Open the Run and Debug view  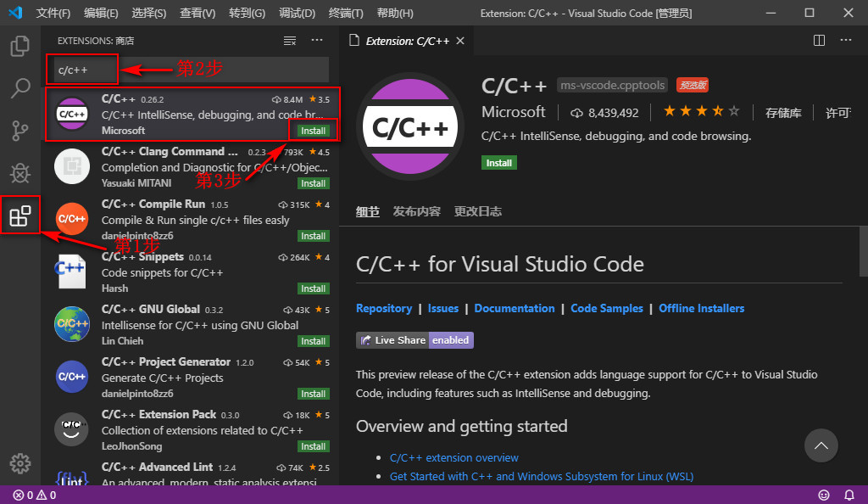[19, 172]
